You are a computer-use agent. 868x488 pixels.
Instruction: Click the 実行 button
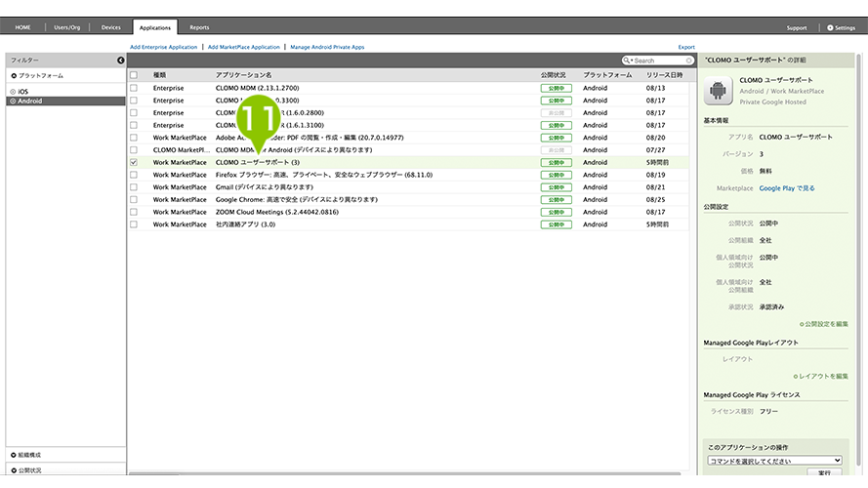click(x=824, y=472)
